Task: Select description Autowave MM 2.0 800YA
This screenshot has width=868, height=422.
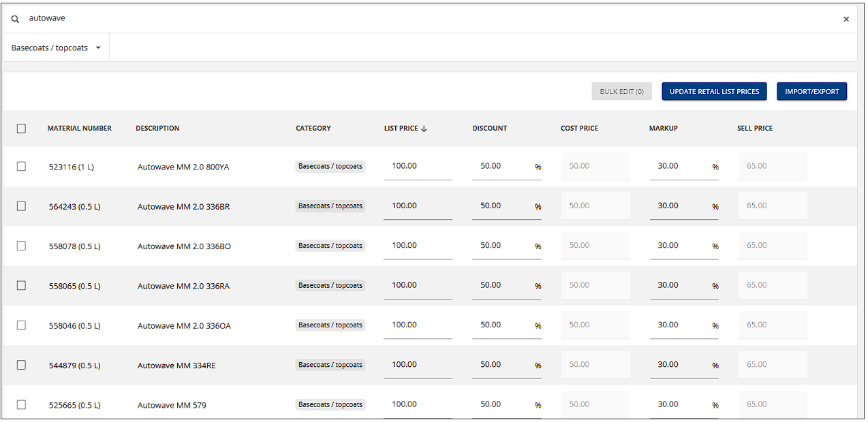Action: pos(183,167)
